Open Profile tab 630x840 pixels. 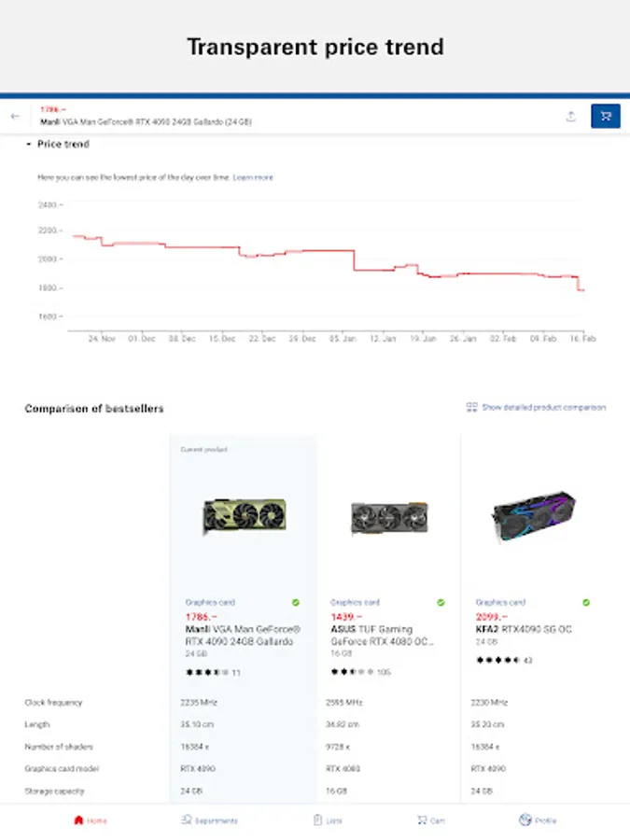[x=538, y=820]
